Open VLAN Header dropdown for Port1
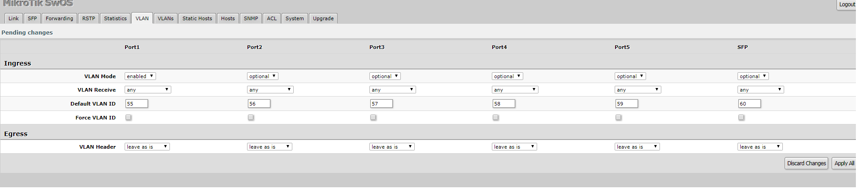The image size is (868, 194). point(147,147)
